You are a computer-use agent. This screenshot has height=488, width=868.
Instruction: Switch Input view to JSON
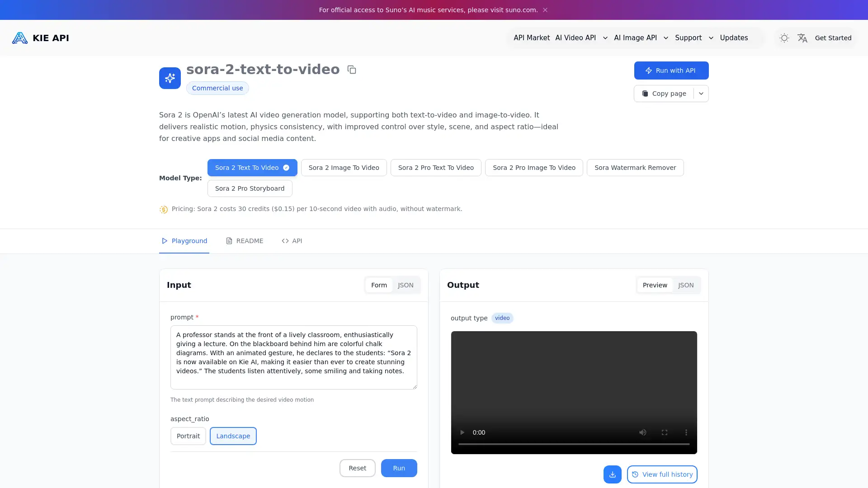pos(406,285)
